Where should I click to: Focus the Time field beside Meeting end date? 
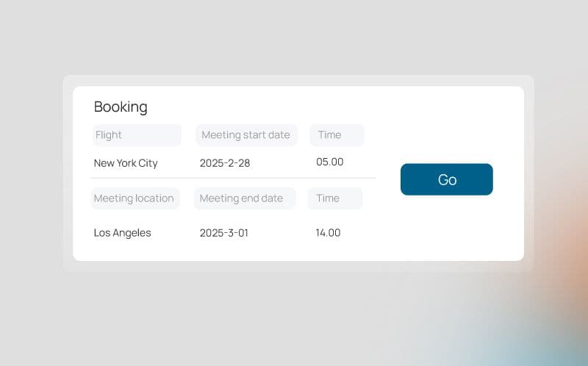335,198
